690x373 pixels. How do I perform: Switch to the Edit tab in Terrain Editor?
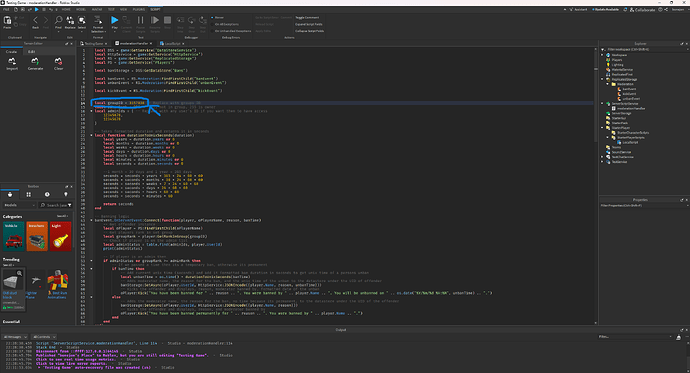tap(31, 52)
